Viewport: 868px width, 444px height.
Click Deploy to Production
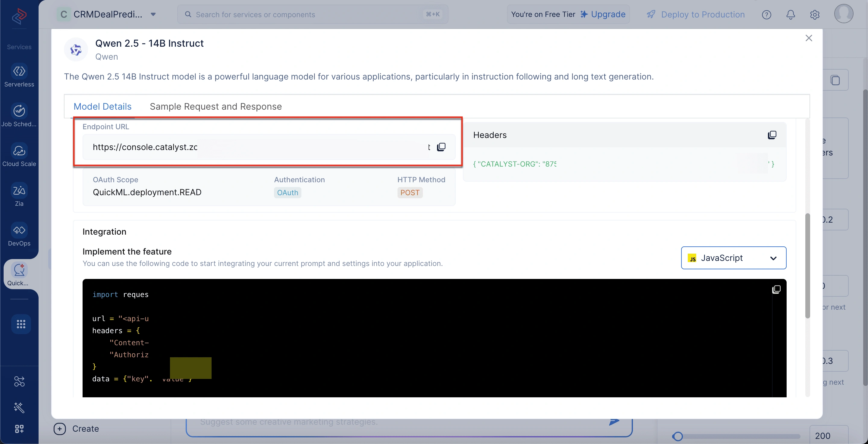695,14
